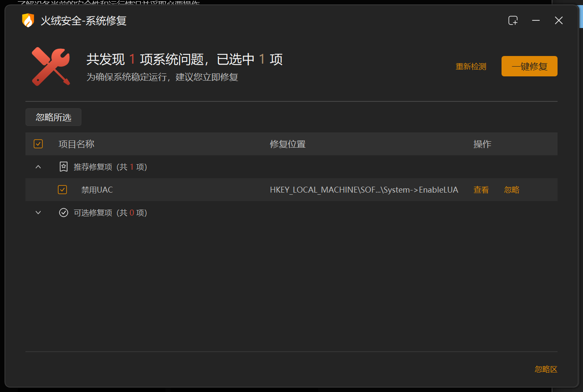Screen dimensions: 583x392
Task: Expand the 可选修复项 section
Action: 38,212
